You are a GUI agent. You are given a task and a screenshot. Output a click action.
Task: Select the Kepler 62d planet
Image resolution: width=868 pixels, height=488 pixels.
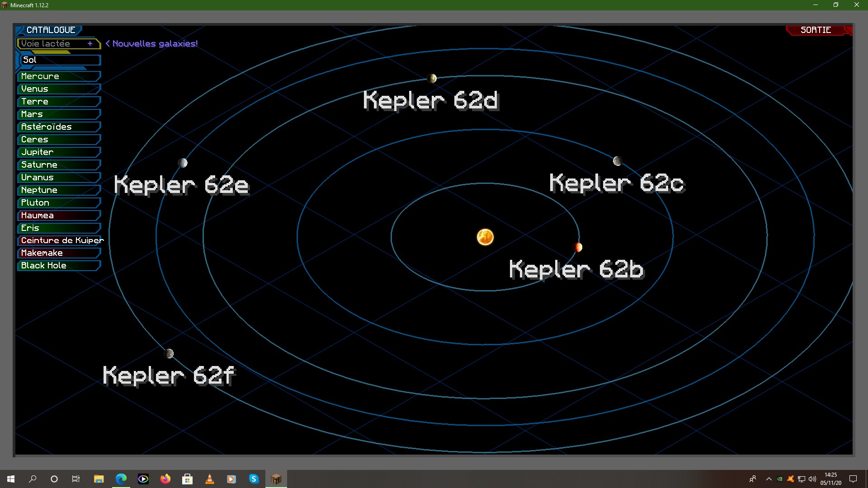tap(432, 78)
